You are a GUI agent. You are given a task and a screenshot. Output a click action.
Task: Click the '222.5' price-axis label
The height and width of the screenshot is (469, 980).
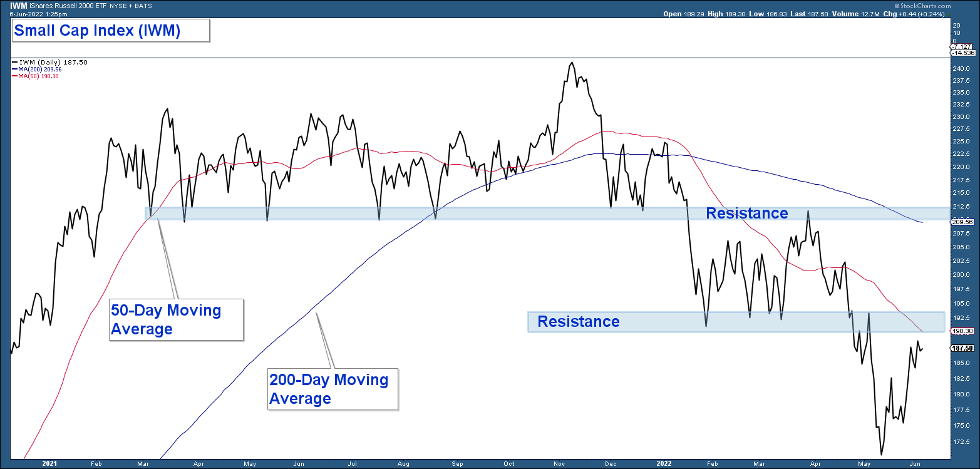961,155
